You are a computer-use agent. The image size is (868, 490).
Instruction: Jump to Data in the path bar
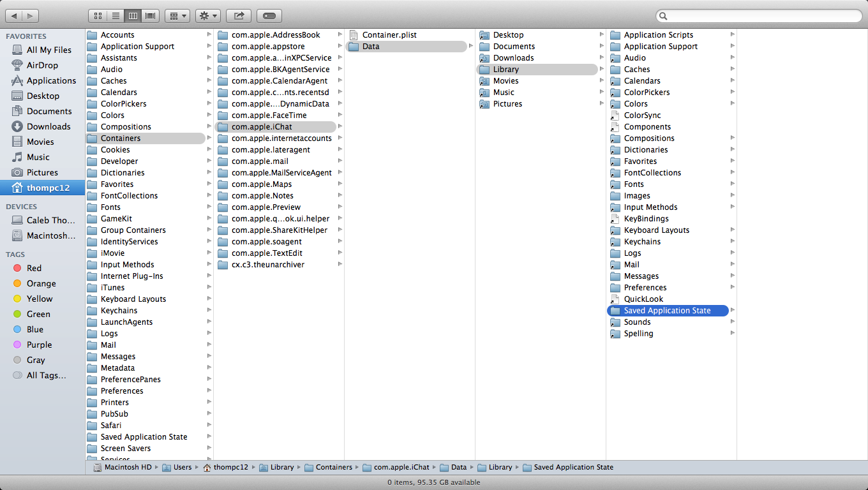453,467
